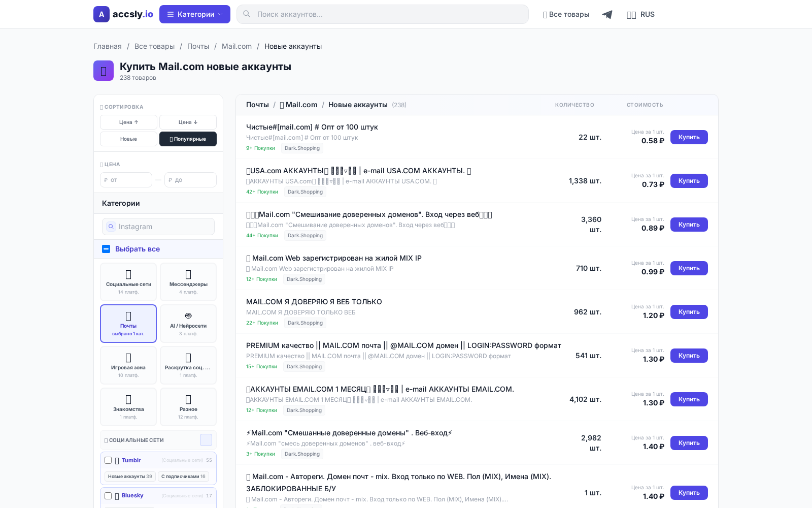812x508 pixels.
Task: Click the Mail.com purple heading icon
Action: 104,71
